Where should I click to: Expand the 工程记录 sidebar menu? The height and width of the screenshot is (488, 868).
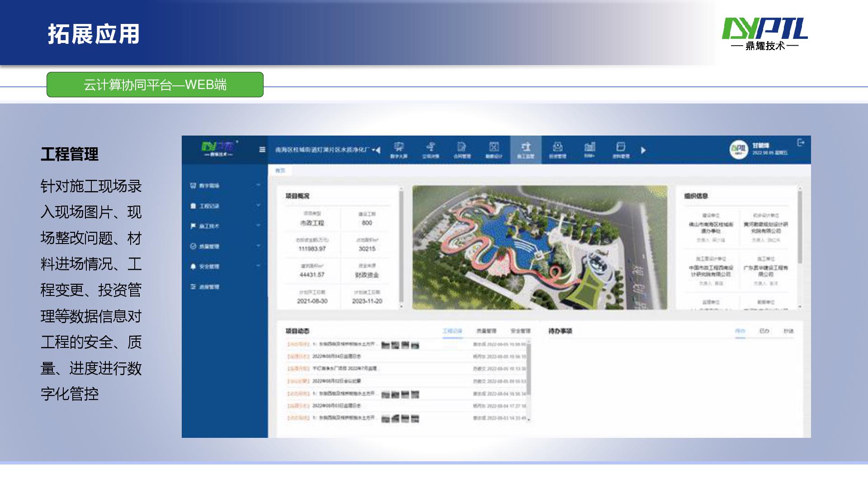tap(258, 206)
